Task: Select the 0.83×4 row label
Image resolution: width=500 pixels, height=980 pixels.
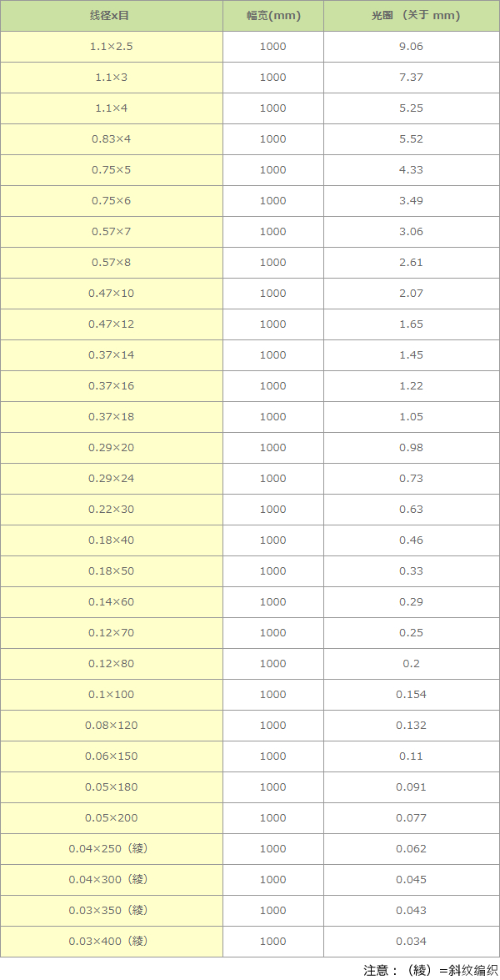Action: pos(111,139)
